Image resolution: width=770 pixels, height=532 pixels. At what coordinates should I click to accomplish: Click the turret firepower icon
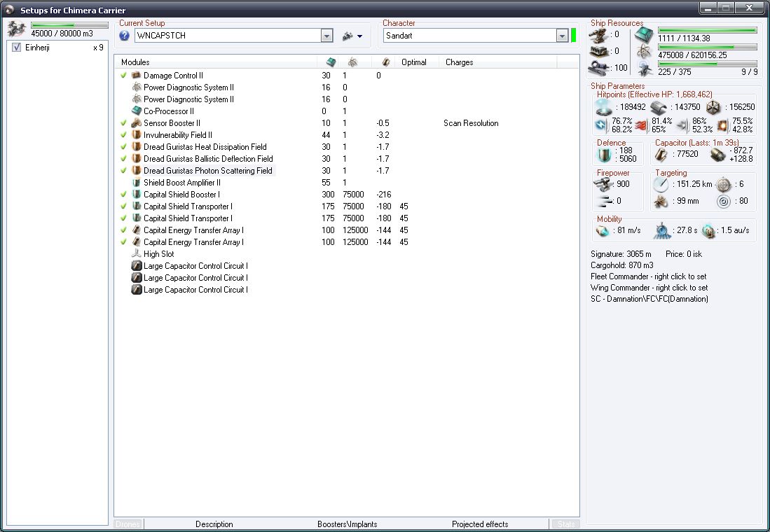(x=603, y=185)
